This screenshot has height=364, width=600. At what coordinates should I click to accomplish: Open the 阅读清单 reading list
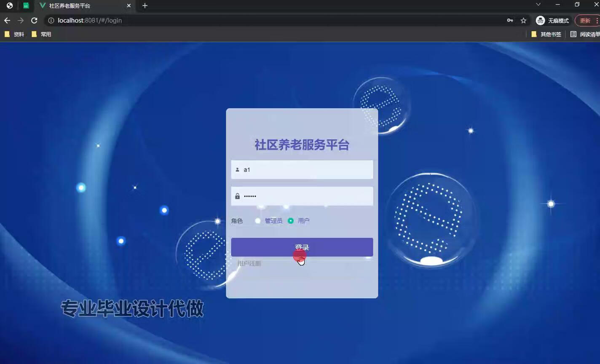pos(585,34)
